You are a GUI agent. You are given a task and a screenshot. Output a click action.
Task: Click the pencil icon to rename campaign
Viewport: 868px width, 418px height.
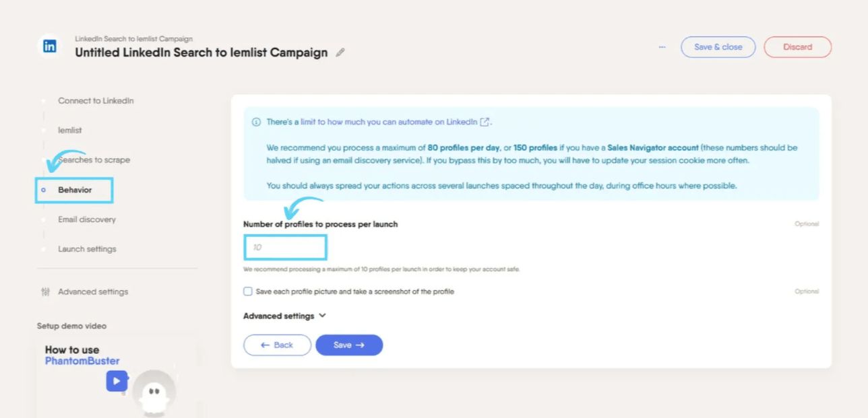[x=340, y=53]
